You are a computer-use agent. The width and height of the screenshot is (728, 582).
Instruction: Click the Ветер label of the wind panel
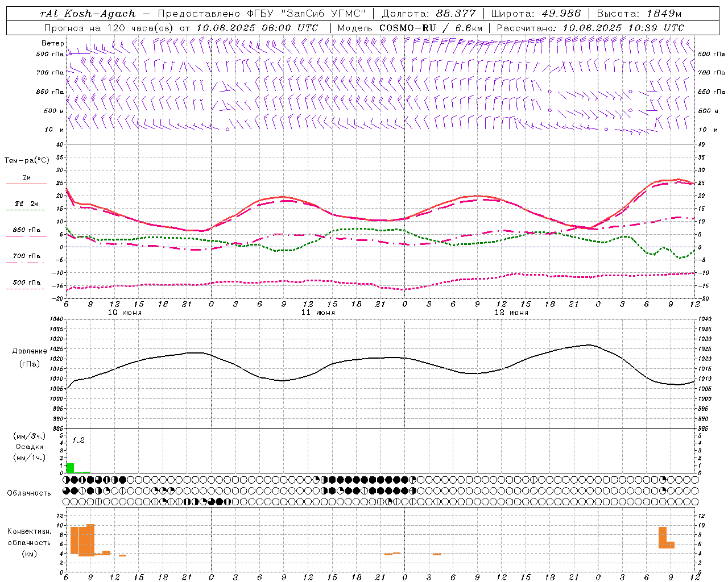[53, 43]
